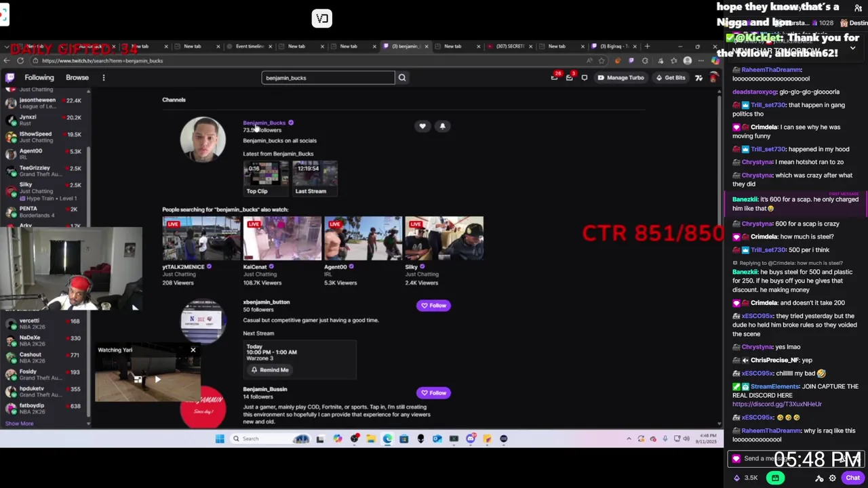868x488 pixels.
Task: Open fatboydip in sidebar channel list
Action: pyautogui.click(x=44, y=408)
